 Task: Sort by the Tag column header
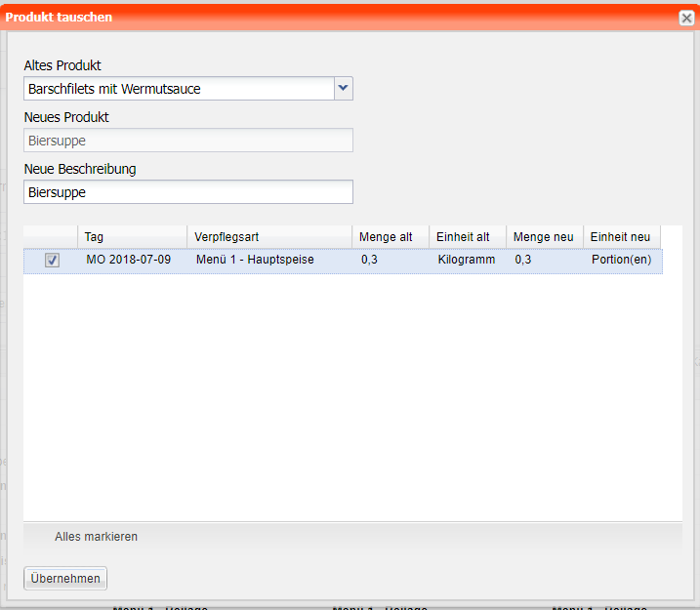click(x=132, y=237)
